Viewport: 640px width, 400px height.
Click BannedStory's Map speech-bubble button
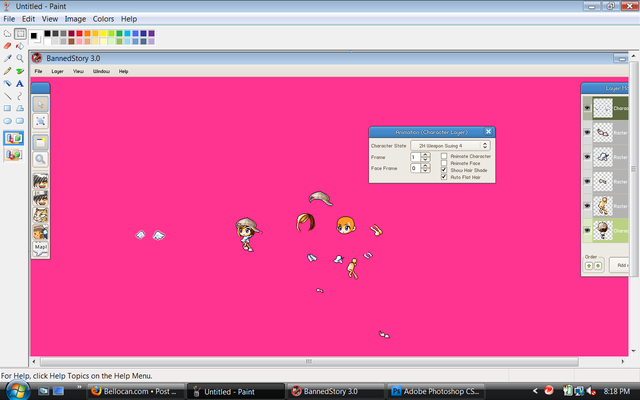(40, 249)
